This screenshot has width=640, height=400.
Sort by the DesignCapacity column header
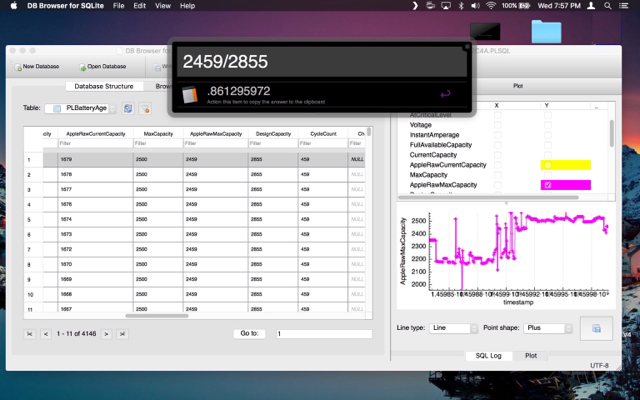[273, 134]
